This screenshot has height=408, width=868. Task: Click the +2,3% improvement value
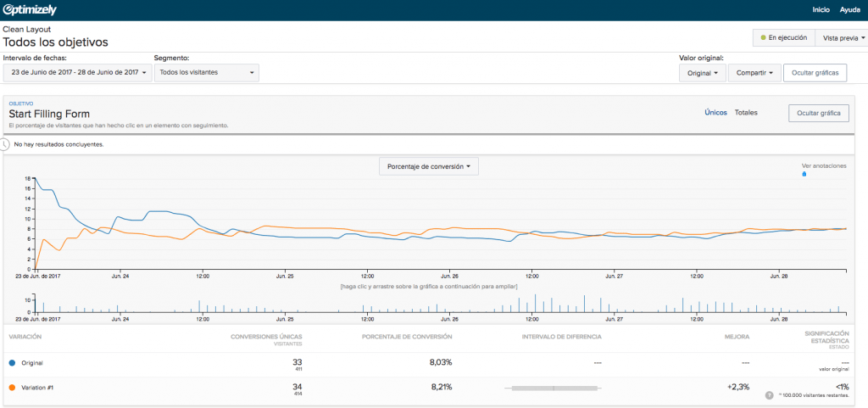pos(738,387)
